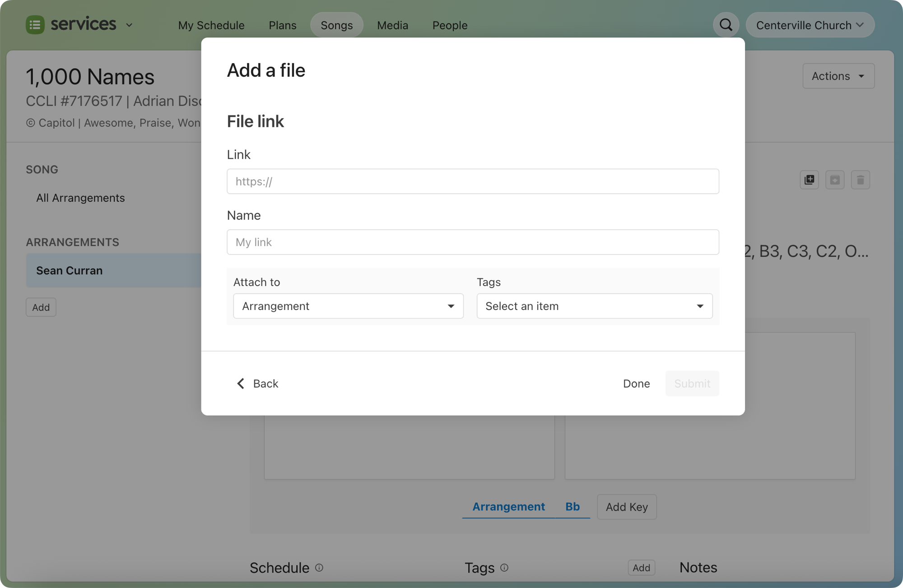The image size is (903, 588).
Task: Open the Centerville Church dropdown
Action: click(x=810, y=25)
